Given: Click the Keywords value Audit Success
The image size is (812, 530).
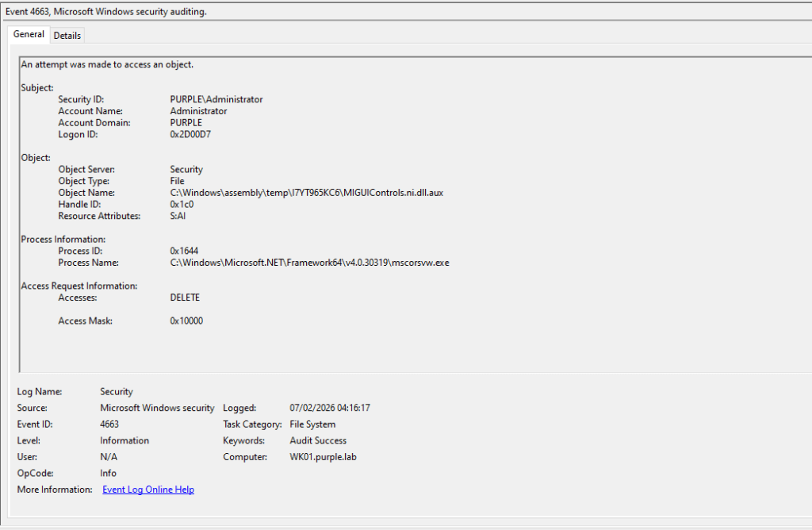Looking at the screenshot, I should click(x=318, y=440).
